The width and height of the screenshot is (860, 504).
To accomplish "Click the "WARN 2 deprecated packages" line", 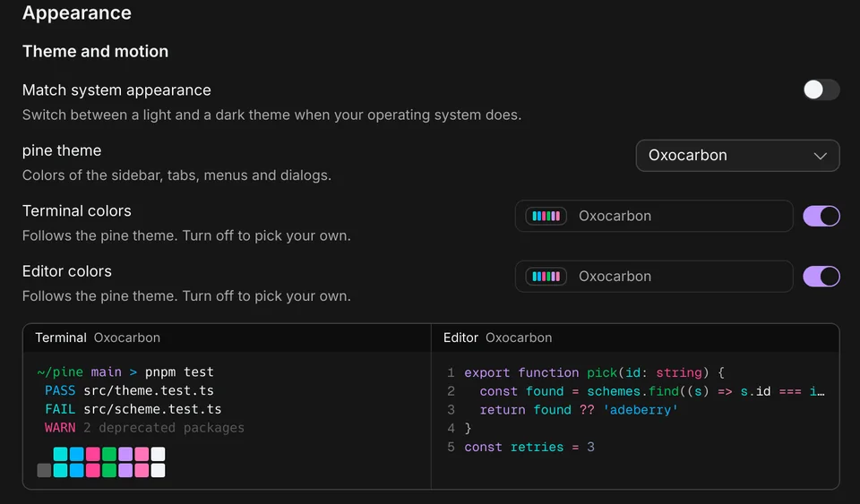I will pyautogui.click(x=144, y=428).
